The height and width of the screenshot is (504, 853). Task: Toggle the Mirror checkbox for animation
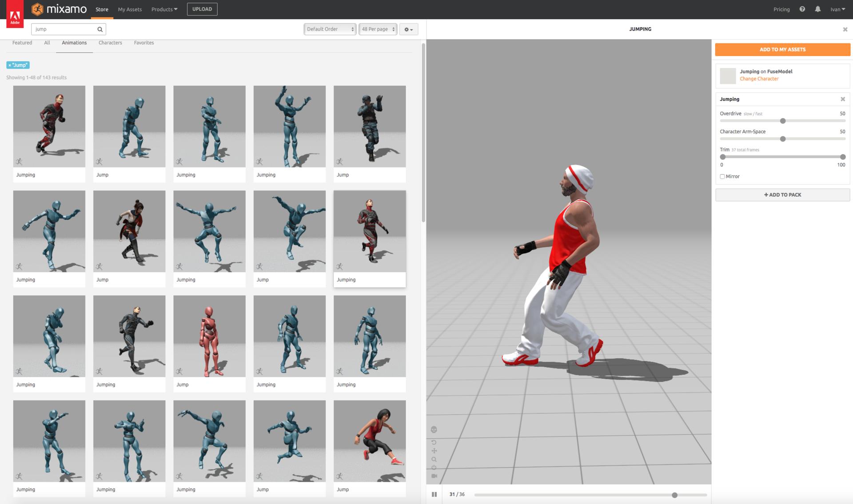tap(722, 176)
